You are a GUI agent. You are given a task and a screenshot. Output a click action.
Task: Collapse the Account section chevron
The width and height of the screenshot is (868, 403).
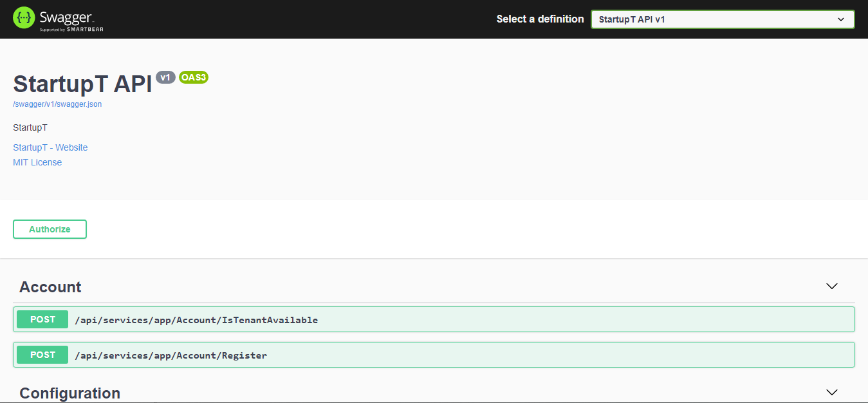tap(831, 286)
